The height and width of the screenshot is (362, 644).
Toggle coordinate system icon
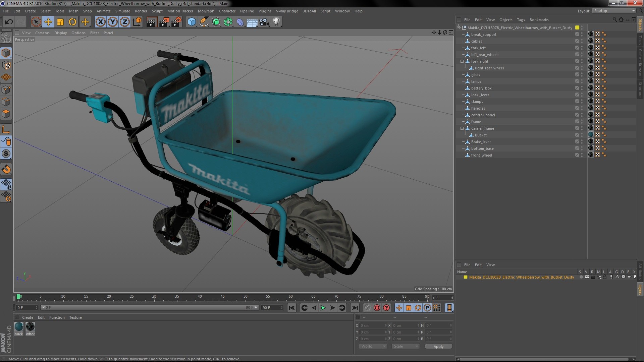[137, 22]
